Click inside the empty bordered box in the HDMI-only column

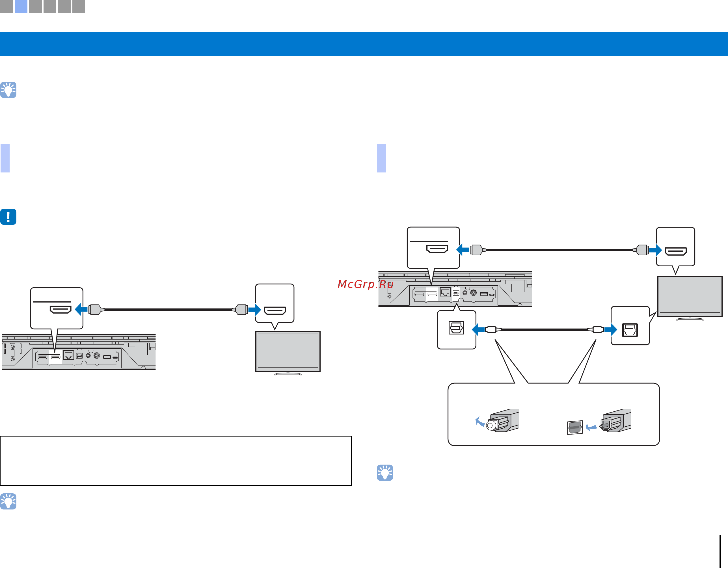[176, 461]
